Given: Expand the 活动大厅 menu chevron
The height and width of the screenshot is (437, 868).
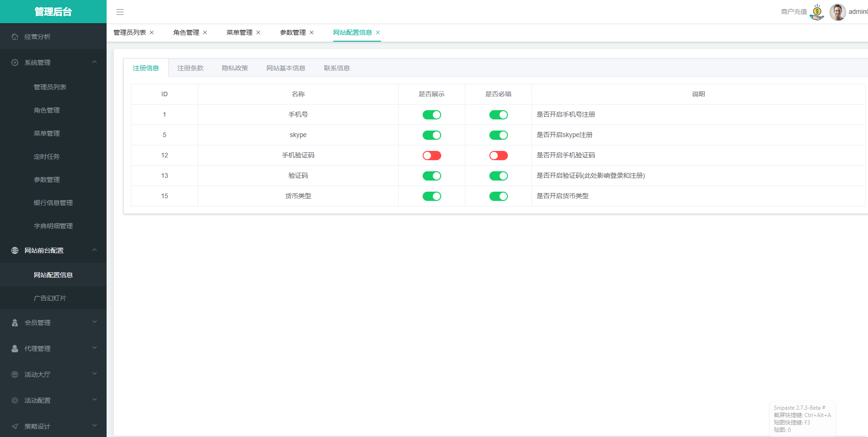Looking at the screenshot, I should point(95,374).
